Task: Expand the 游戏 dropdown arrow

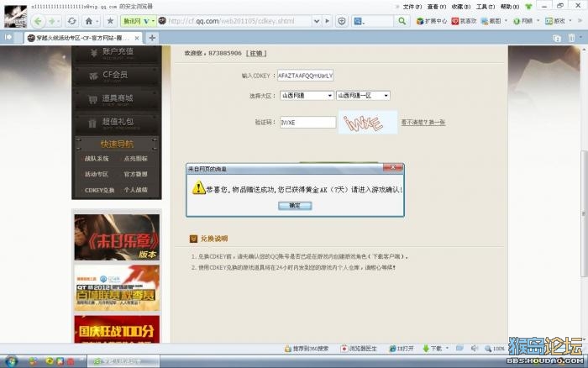Action: pyautogui.click(x=570, y=21)
